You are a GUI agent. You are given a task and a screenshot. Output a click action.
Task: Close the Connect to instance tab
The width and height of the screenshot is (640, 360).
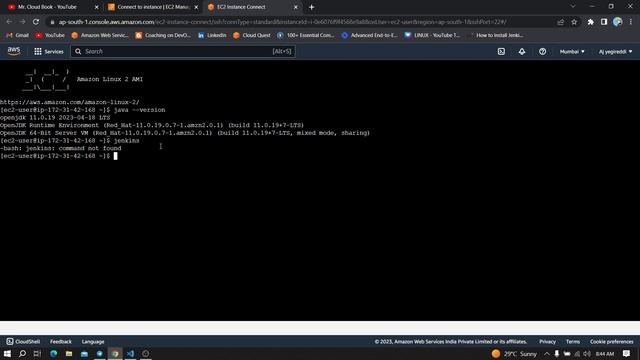tap(196, 7)
